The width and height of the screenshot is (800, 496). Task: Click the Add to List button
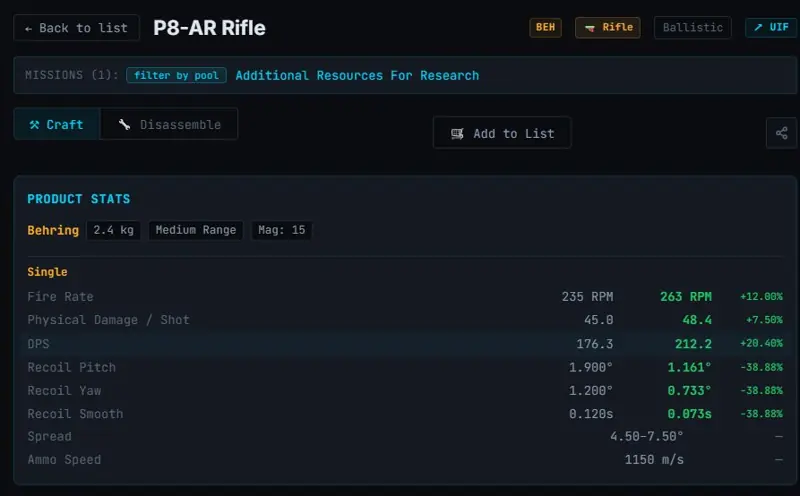pos(502,133)
